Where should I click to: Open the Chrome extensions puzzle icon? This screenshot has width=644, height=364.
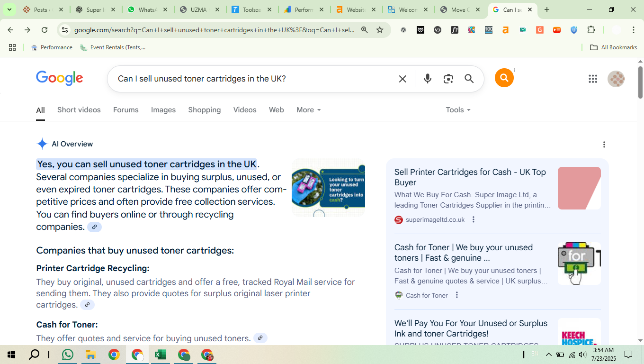pos(591,30)
